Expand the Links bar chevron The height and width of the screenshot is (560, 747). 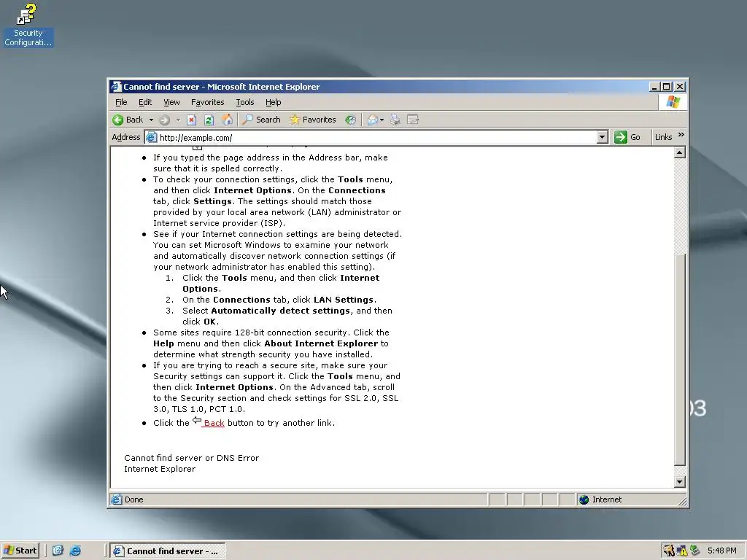pos(681,135)
